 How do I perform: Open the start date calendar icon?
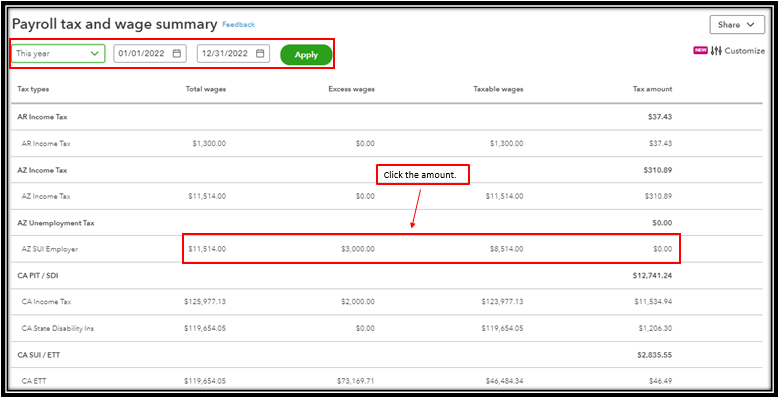[176, 54]
